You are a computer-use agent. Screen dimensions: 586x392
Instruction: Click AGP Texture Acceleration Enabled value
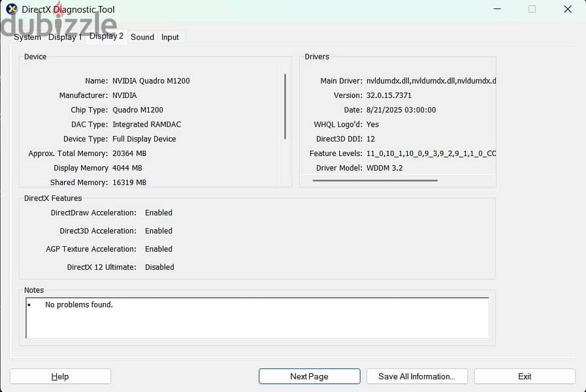pos(159,249)
